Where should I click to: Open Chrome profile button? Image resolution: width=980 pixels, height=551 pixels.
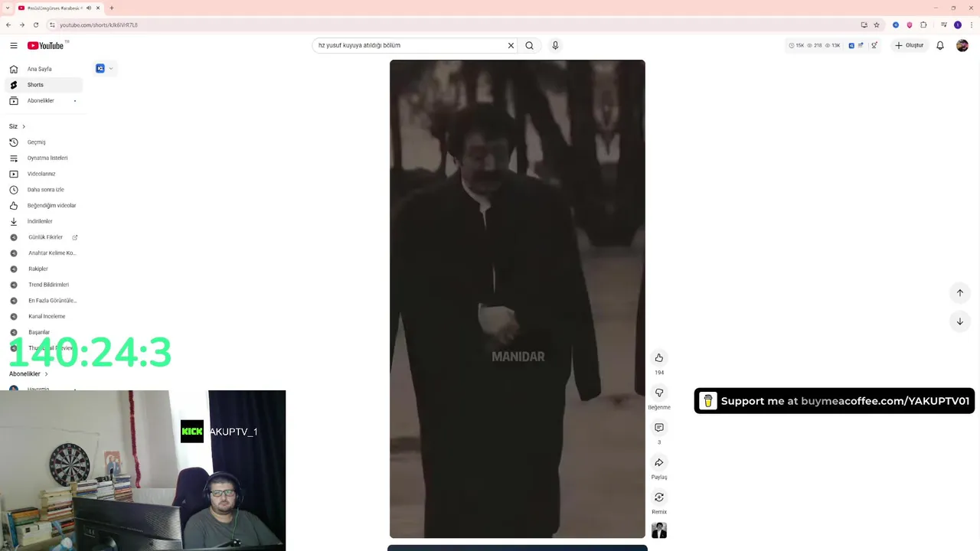(x=957, y=24)
